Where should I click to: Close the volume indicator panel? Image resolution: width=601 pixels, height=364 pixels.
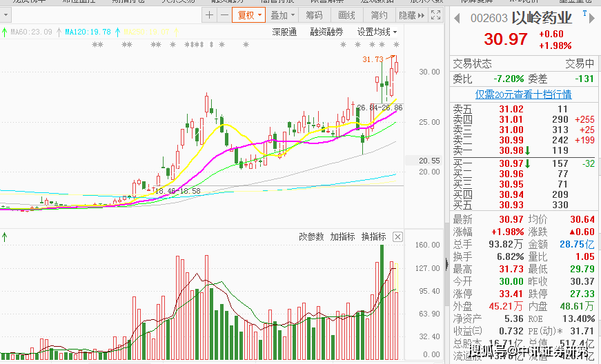coord(398,237)
